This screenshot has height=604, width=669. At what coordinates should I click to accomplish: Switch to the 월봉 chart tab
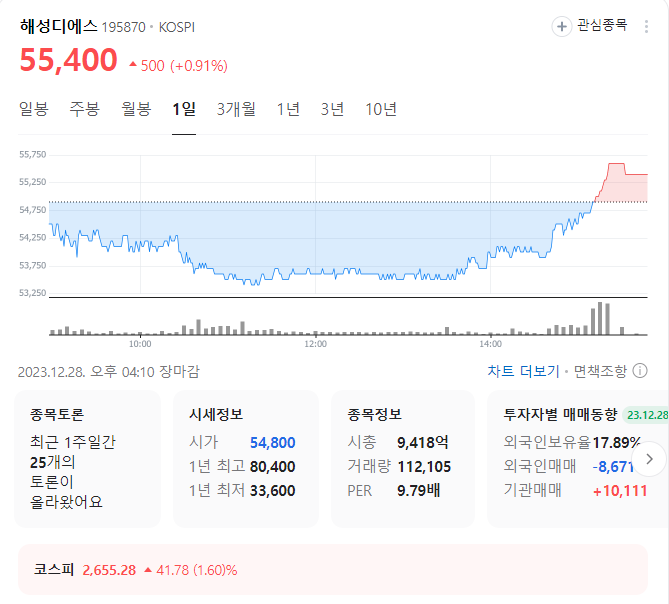tap(136, 109)
